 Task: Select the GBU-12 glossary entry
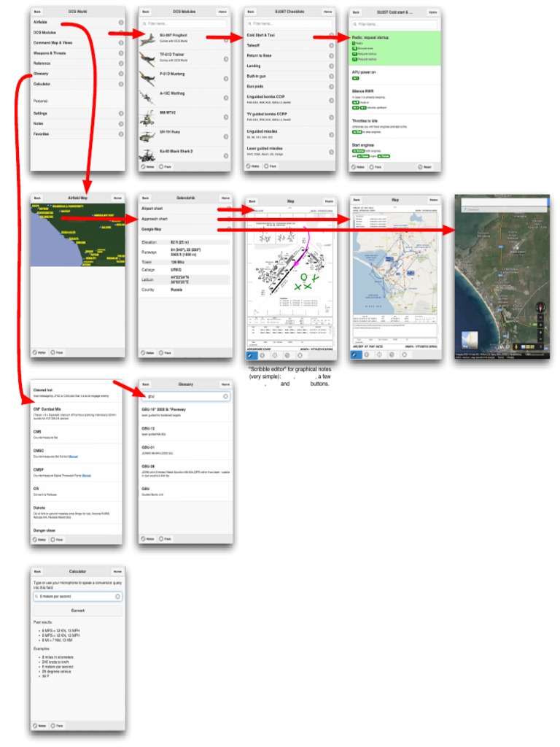coord(186,431)
